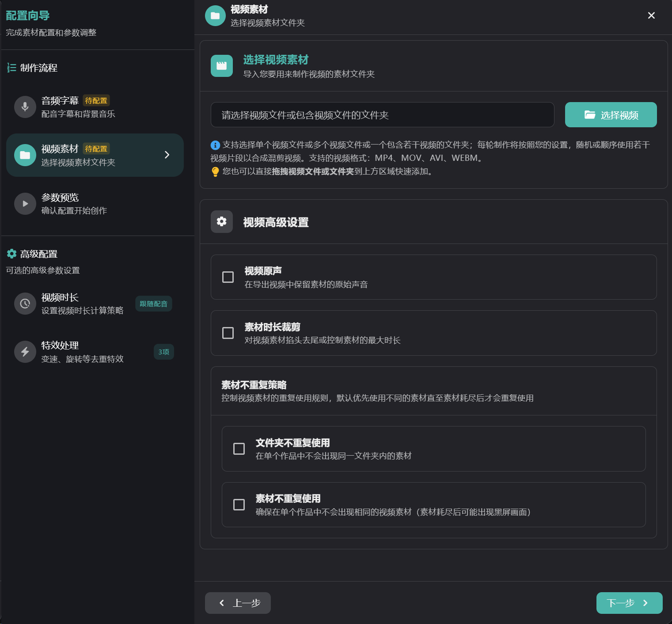Viewport: 672px width, 624px height.
Task: Check the 素材时长裁剪 option
Action: (228, 333)
